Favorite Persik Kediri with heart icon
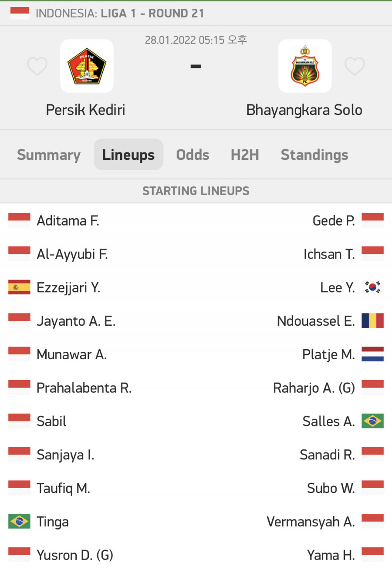The image size is (392, 570). pos(37,67)
